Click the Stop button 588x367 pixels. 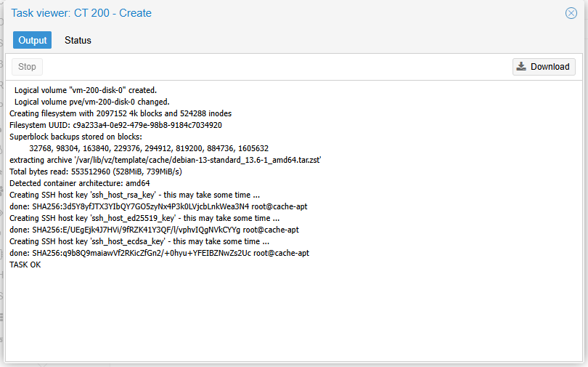[27, 67]
